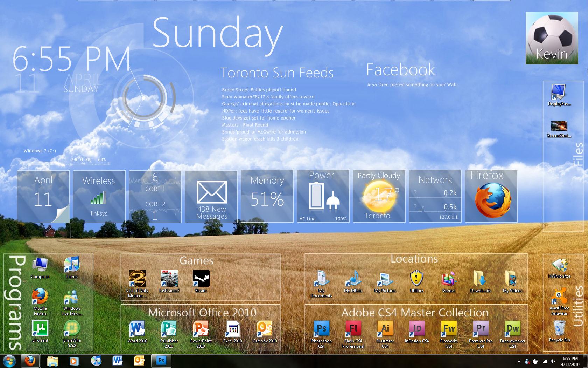588x368 pixels.
Task: Click the network signal tray icon
Action: click(545, 361)
